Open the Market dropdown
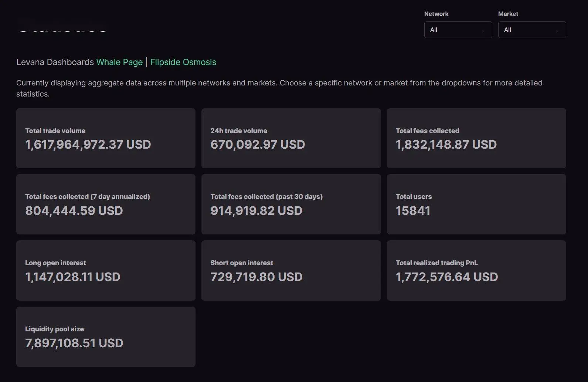 (x=531, y=30)
